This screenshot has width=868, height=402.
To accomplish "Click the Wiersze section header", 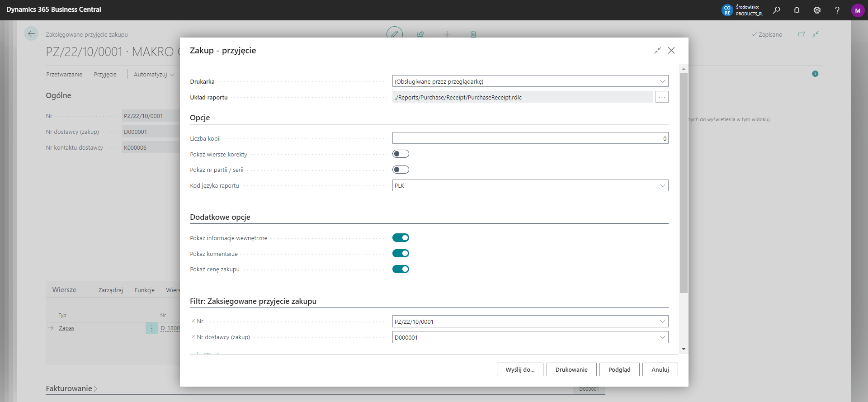I will pyautogui.click(x=64, y=290).
